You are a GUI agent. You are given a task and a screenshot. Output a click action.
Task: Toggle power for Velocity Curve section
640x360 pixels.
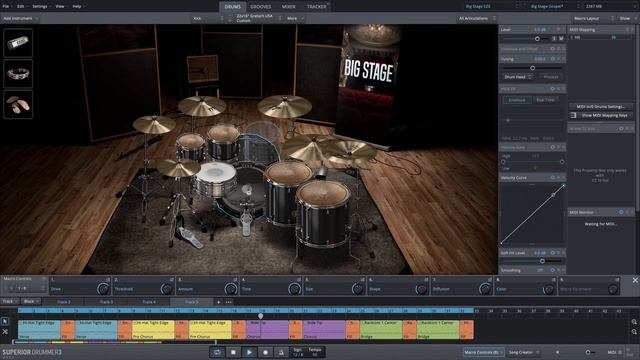click(x=553, y=178)
